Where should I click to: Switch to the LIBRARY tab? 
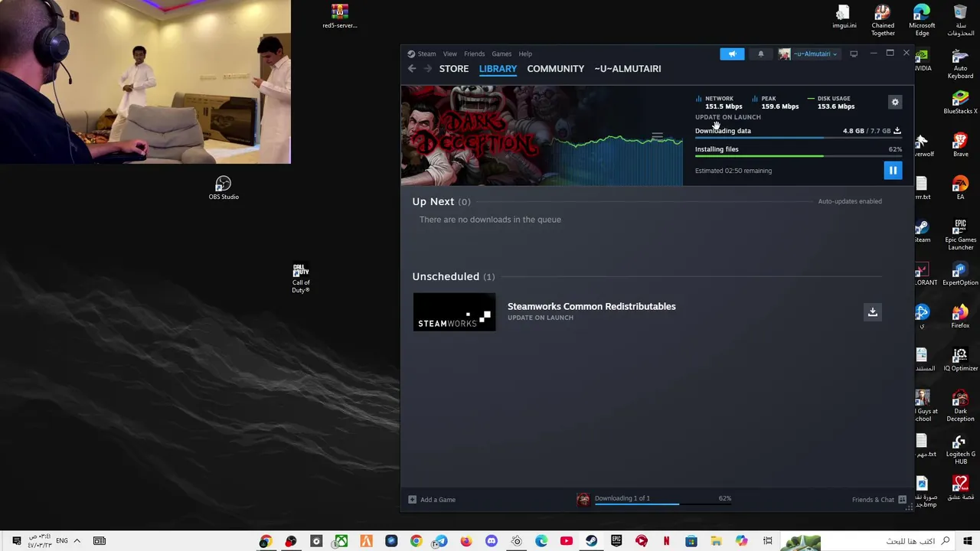click(x=498, y=69)
